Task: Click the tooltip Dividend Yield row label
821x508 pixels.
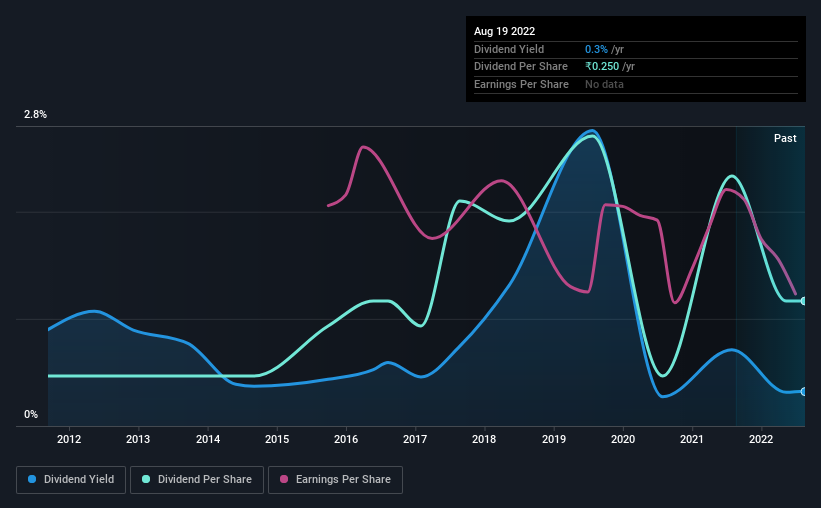Action: [x=509, y=49]
